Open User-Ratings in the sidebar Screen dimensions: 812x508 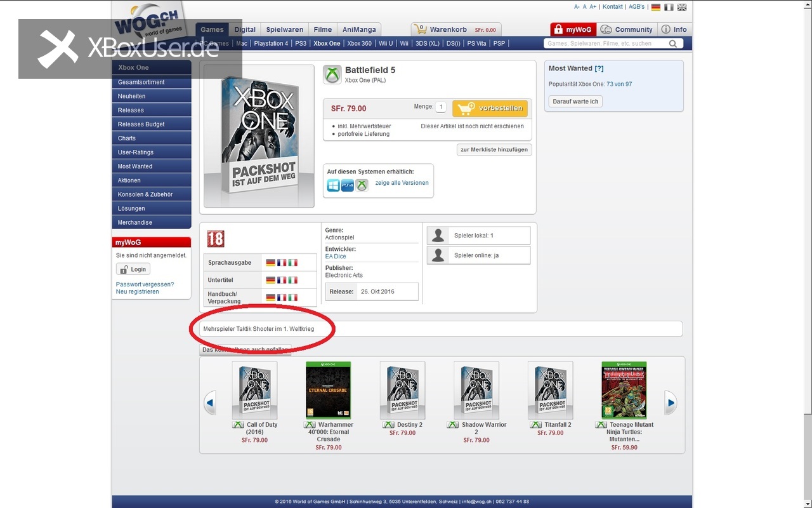(152, 152)
